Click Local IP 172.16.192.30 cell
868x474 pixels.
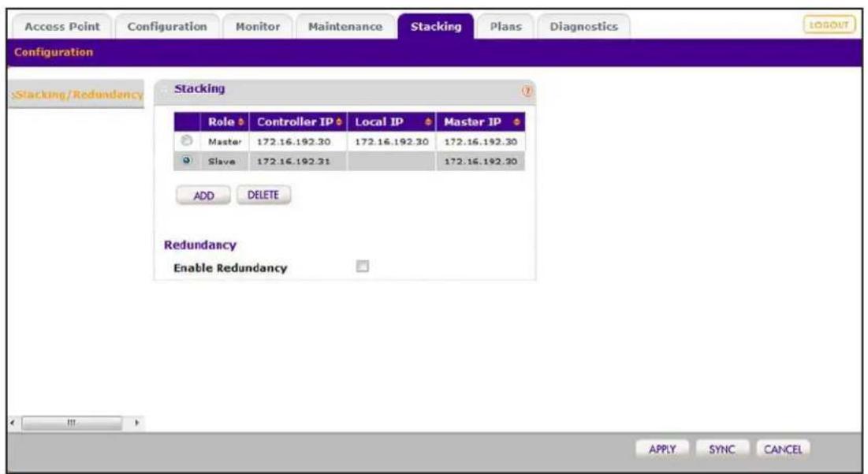392,142
